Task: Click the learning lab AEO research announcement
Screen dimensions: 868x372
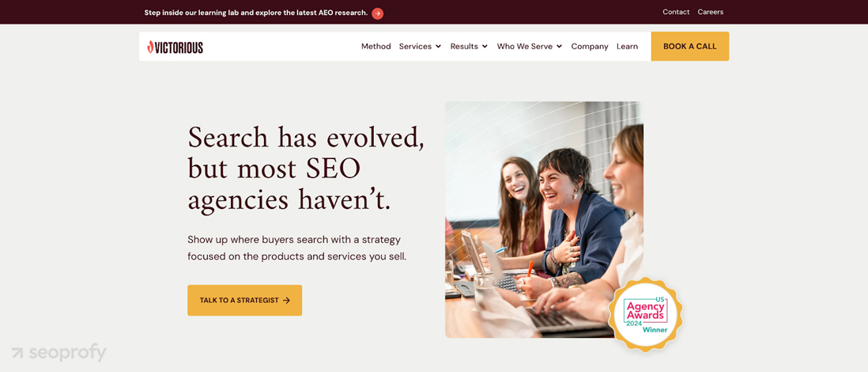Action: (x=256, y=13)
